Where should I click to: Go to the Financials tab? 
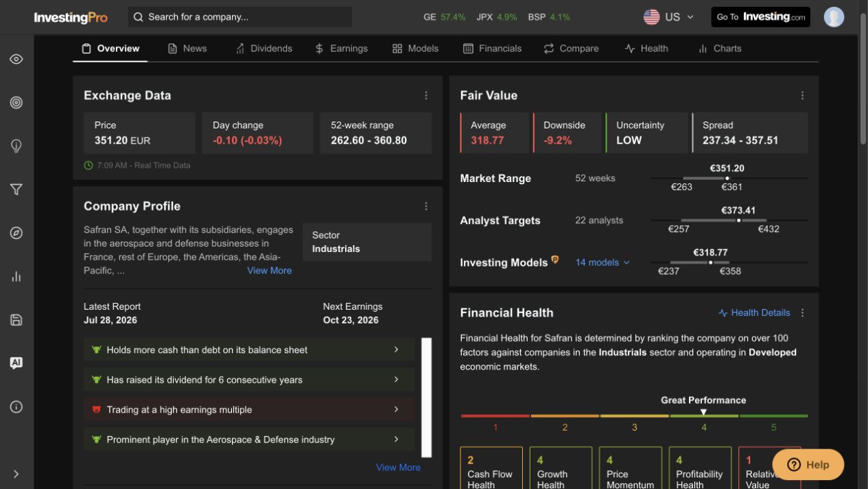(x=492, y=48)
